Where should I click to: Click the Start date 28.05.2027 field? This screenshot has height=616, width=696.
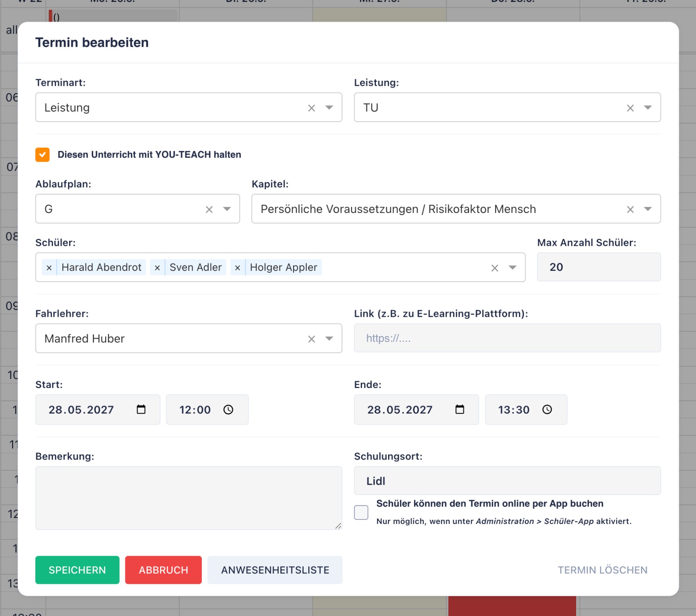98,410
